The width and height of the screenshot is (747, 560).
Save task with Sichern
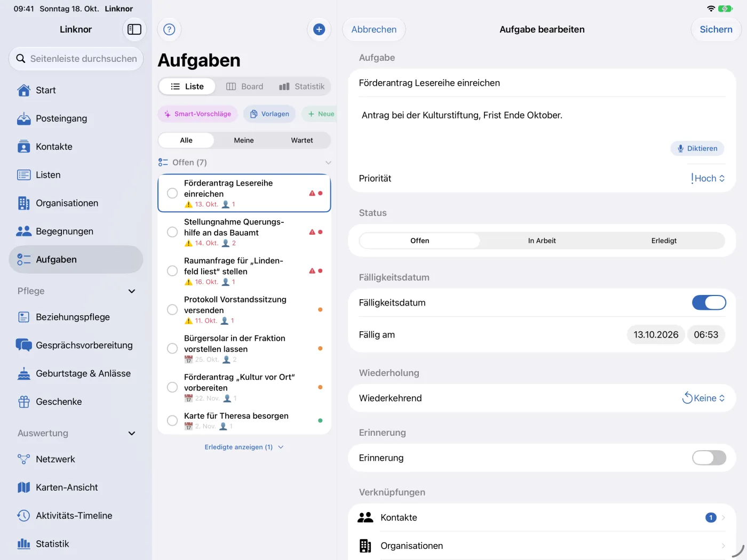pos(716,29)
